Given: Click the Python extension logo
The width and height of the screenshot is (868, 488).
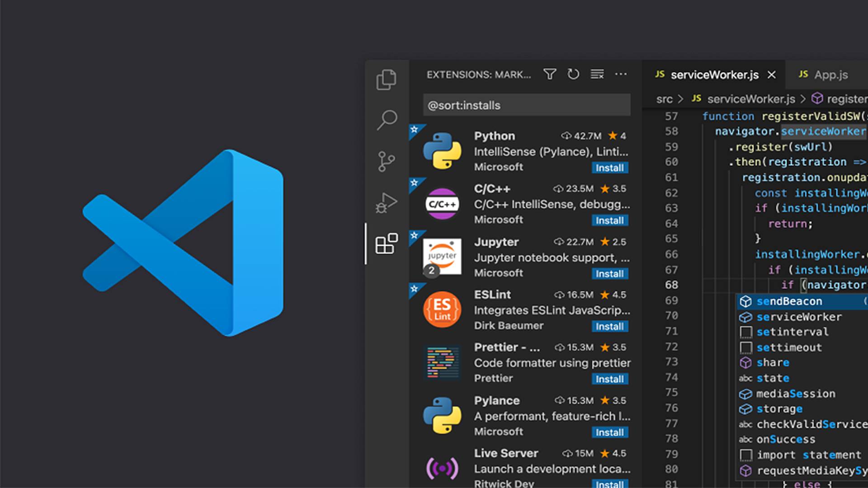Looking at the screenshot, I should pos(442,150).
